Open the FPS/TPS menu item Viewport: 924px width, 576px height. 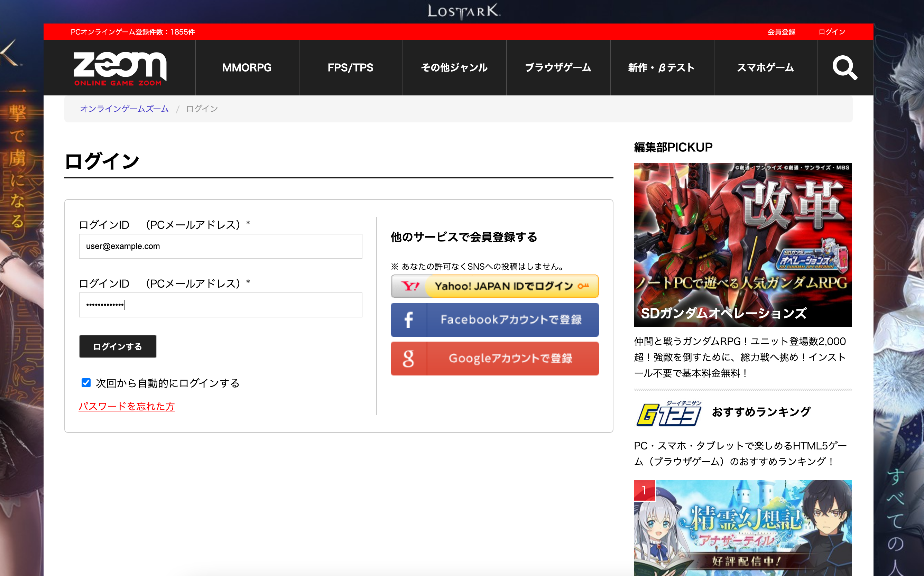coord(351,68)
